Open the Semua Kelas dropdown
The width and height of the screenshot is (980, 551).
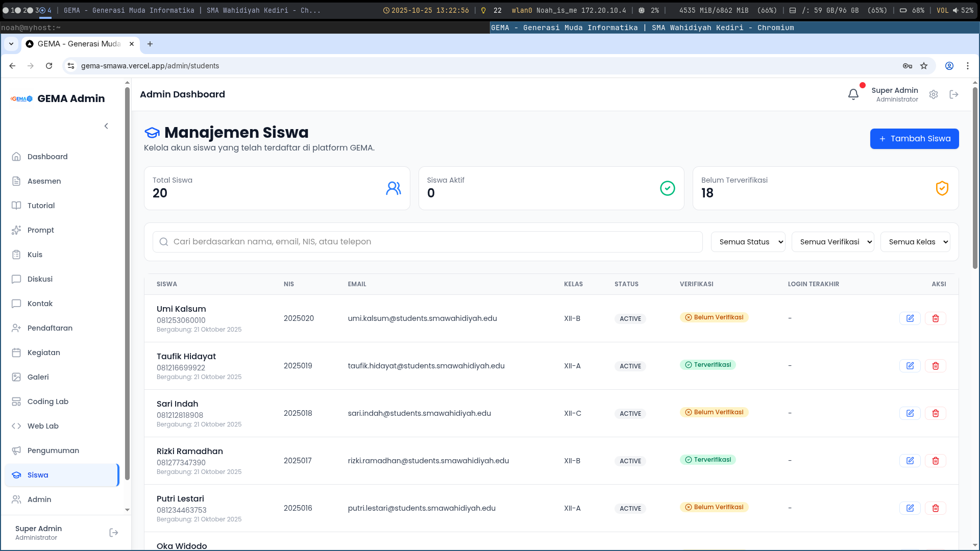click(915, 242)
